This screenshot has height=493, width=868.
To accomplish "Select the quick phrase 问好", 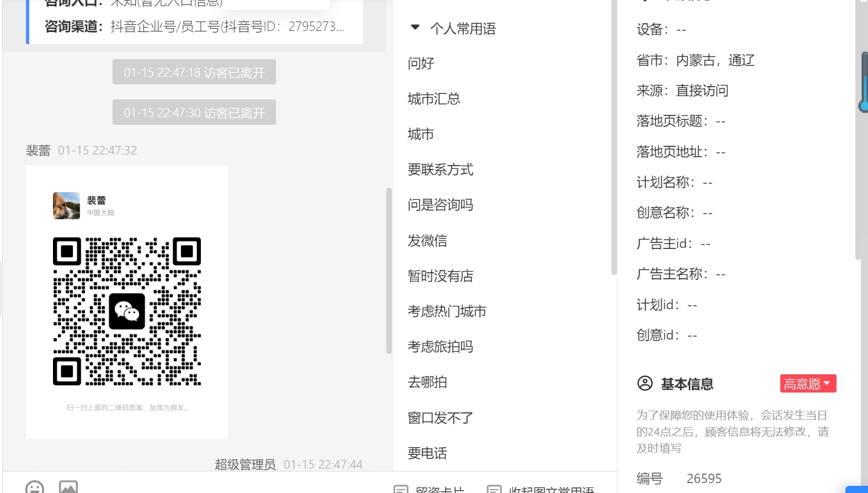I will click(x=421, y=63).
